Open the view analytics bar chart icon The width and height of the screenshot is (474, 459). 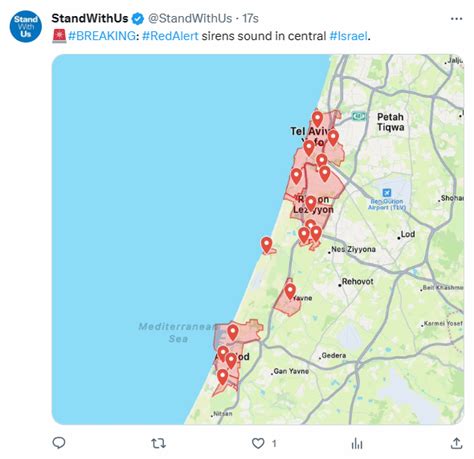[x=357, y=443]
